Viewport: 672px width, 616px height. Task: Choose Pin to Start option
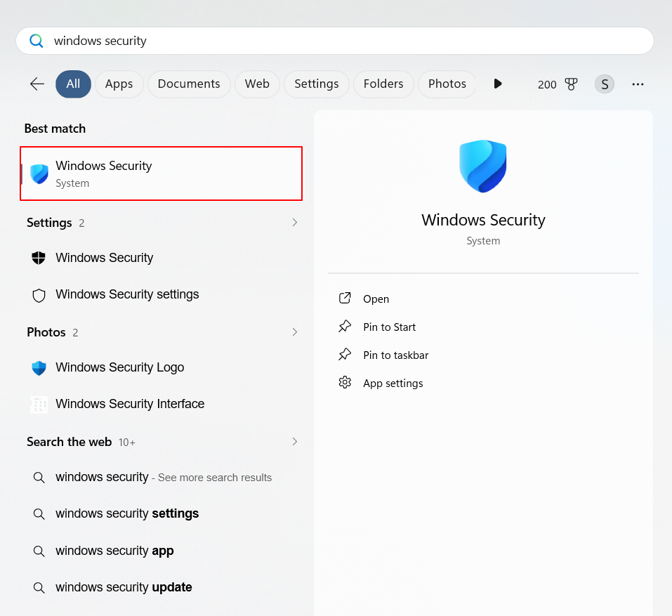click(389, 327)
